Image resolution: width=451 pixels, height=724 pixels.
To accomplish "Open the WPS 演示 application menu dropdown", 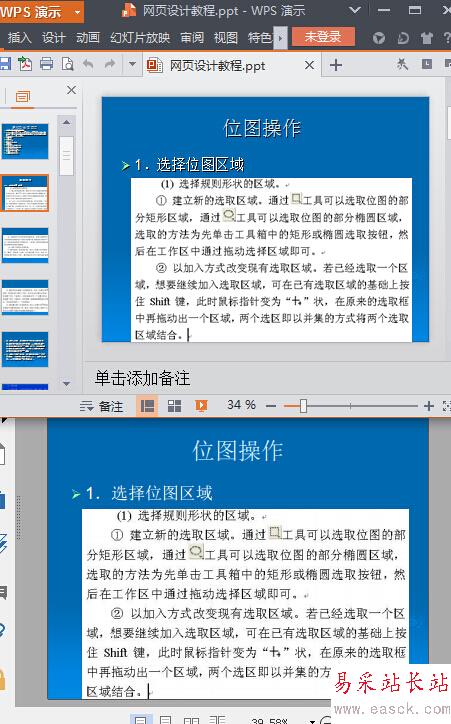I will [77, 12].
